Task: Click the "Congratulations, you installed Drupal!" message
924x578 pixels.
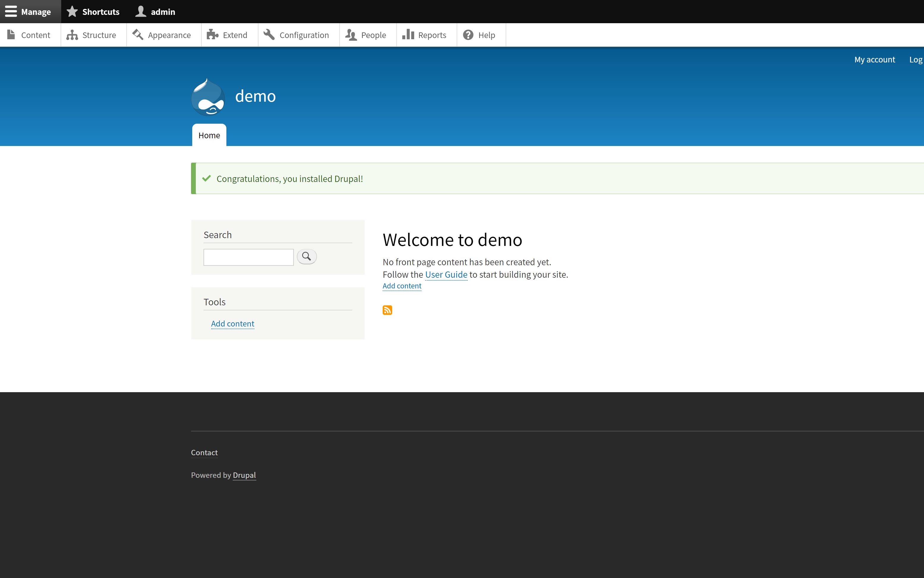Action: coord(290,179)
